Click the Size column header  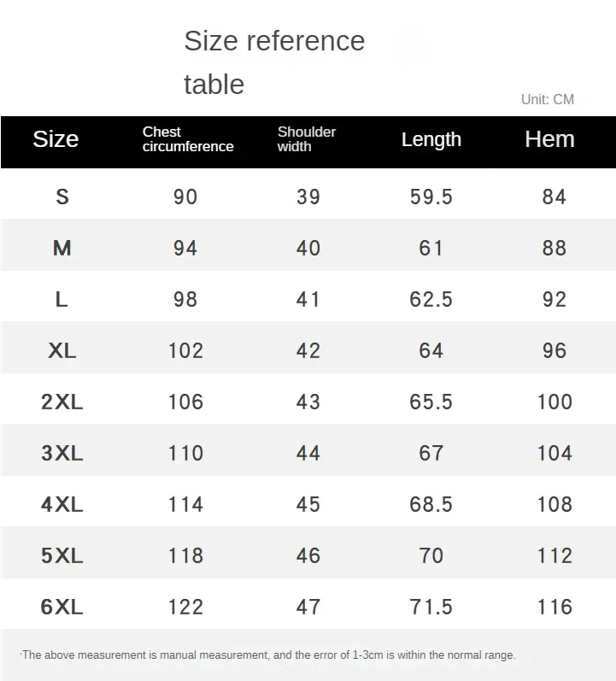[56, 139]
